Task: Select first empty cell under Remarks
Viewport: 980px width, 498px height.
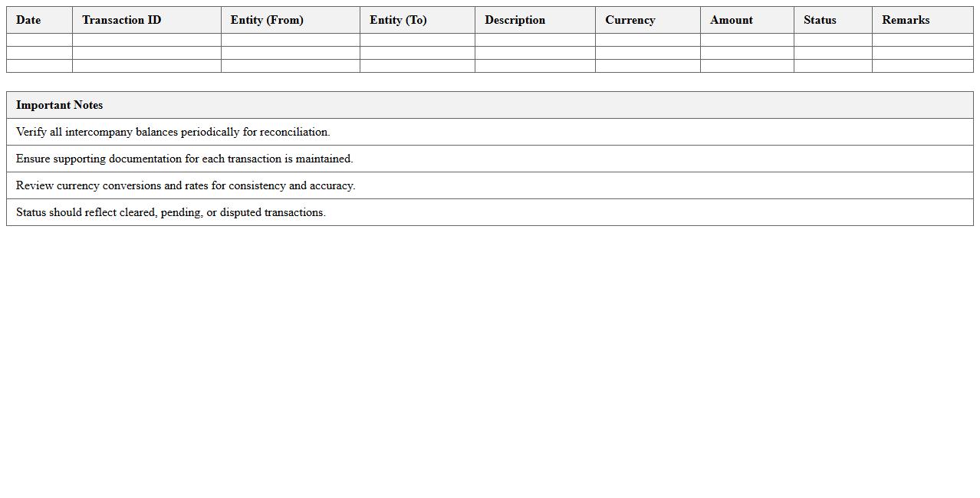Action: (x=922, y=40)
